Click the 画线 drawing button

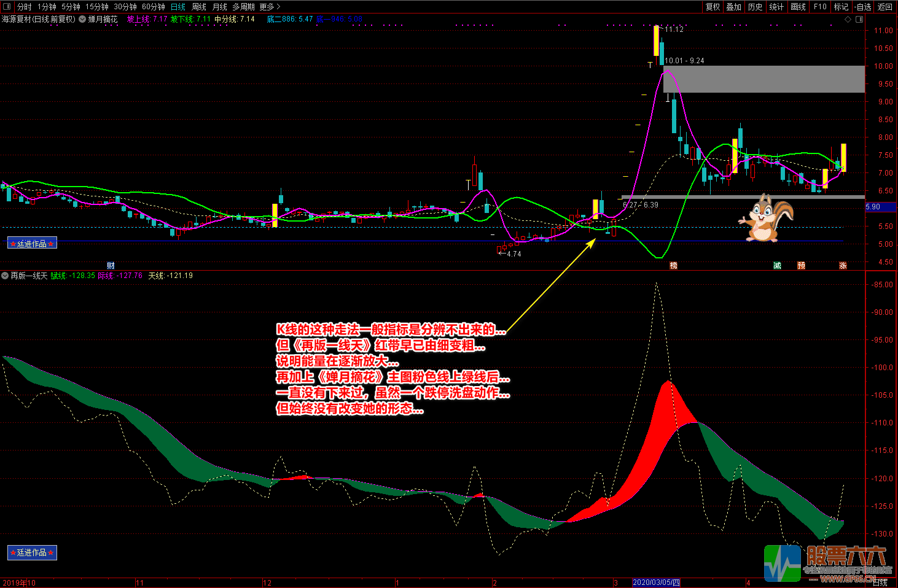pos(798,7)
